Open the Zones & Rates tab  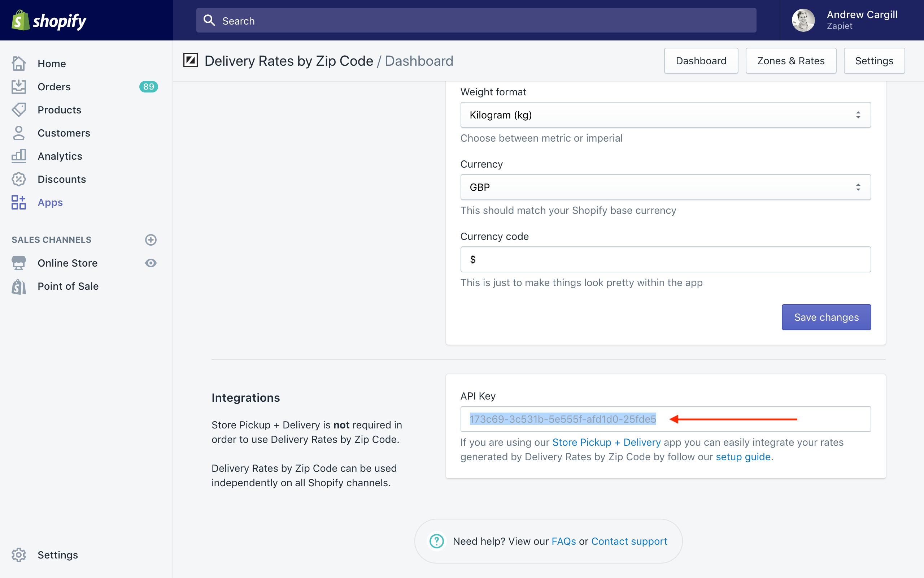[791, 60]
